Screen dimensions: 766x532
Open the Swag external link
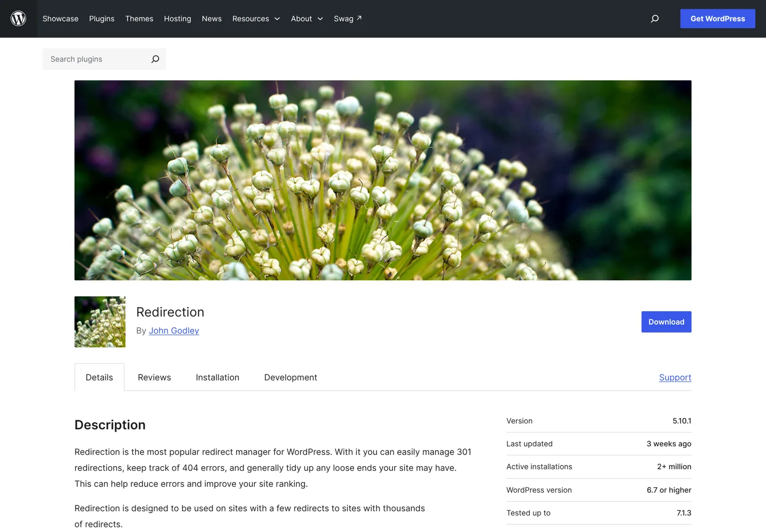click(x=348, y=19)
